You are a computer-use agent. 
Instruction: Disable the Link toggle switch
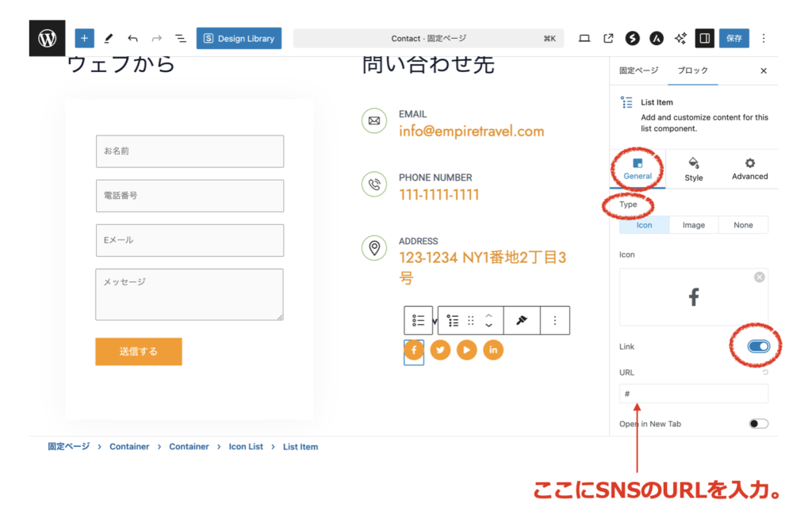758,346
